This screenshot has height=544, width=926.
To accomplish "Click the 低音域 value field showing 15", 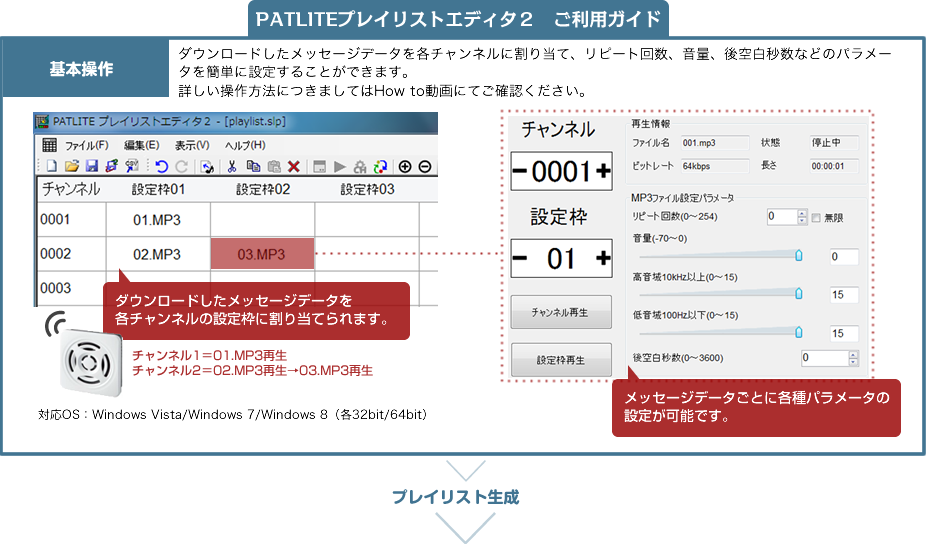I will pyautogui.click(x=844, y=333).
